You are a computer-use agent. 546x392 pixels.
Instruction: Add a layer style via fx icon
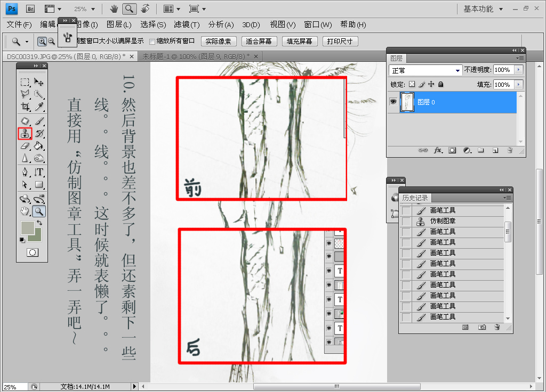(438, 151)
